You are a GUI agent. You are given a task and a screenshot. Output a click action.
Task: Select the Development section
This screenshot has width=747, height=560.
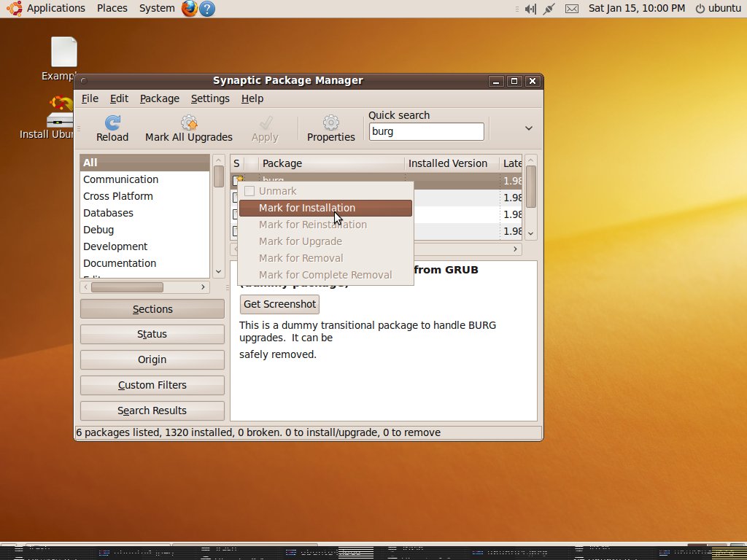coord(145,246)
